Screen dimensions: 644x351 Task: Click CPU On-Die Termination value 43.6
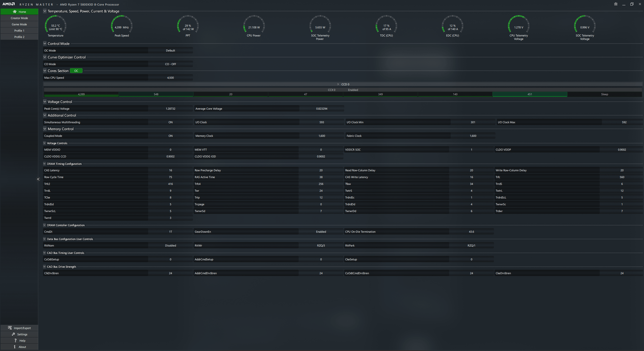pos(471,232)
